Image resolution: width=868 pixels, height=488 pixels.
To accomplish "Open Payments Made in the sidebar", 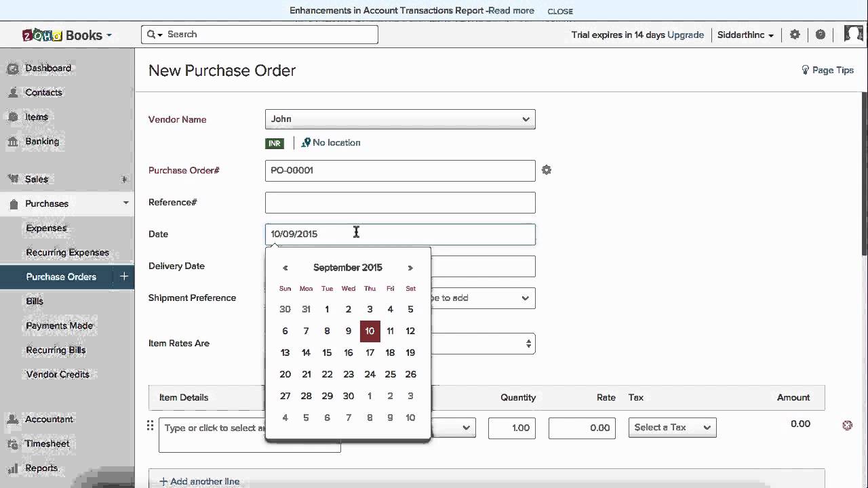I will coord(59,326).
